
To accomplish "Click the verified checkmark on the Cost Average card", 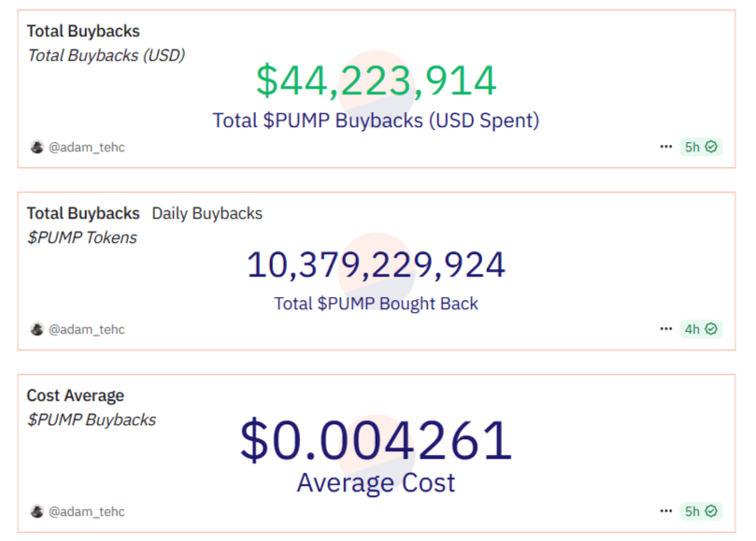I will point(713,511).
